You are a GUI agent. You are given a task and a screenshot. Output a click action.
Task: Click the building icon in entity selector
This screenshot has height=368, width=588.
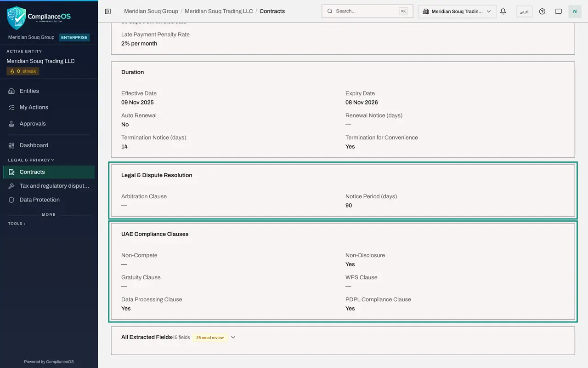tap(426, 11)
